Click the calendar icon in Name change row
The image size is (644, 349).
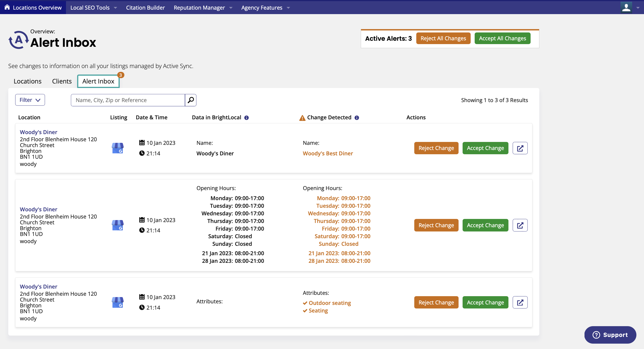142,143
